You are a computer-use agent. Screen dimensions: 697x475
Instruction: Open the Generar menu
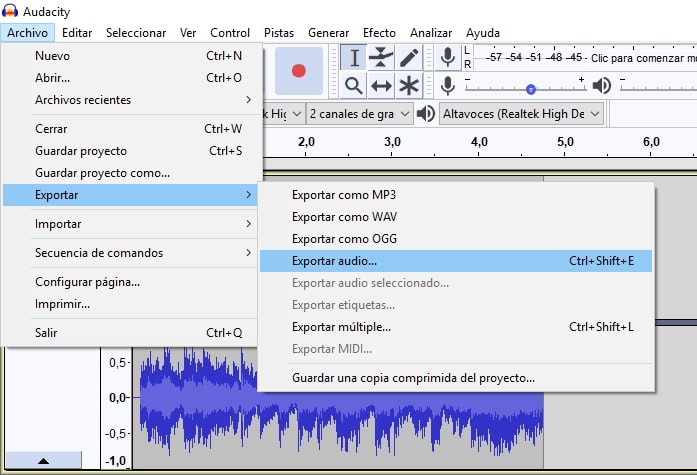tap(328, 33)
